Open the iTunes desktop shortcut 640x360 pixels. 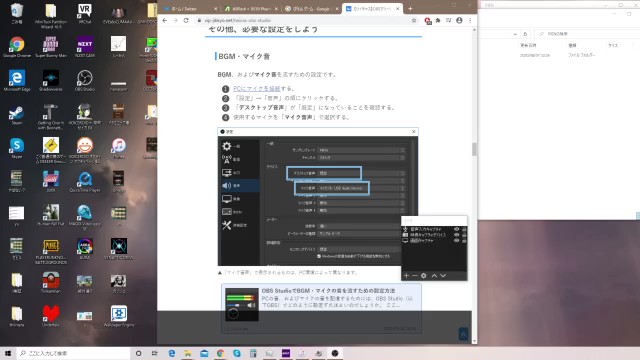click(118, 148)
